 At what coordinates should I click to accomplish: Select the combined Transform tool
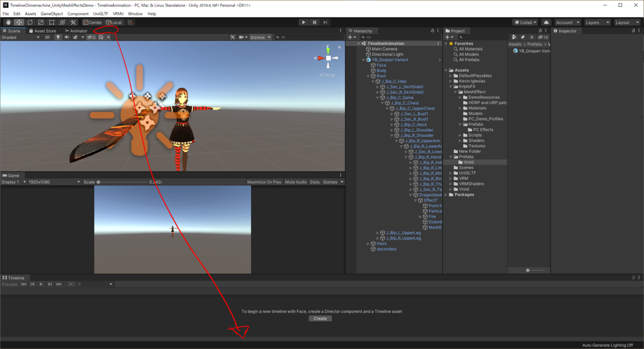coord(62,23)
